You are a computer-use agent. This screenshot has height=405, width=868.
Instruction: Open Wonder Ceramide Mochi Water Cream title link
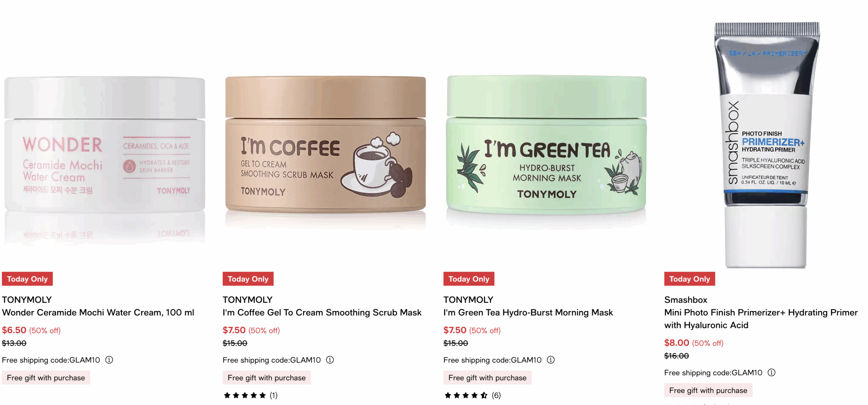[98, 312]
